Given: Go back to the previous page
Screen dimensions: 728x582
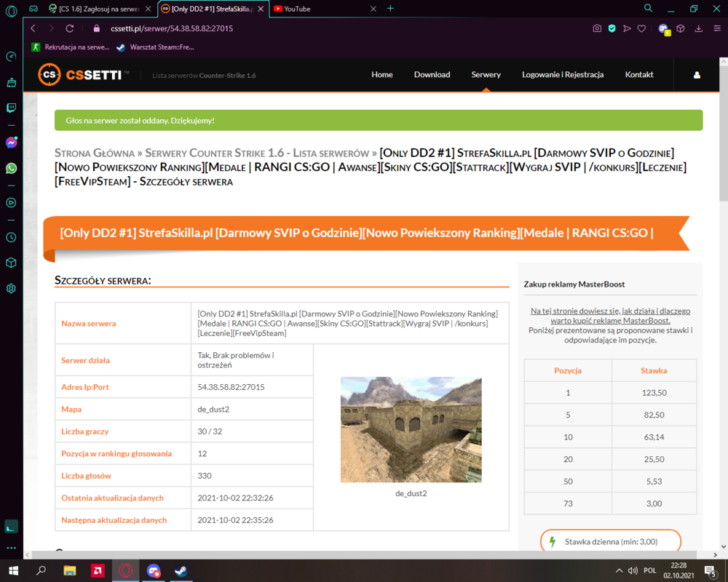Looking at the screenshot, I should tap(33, 28).
